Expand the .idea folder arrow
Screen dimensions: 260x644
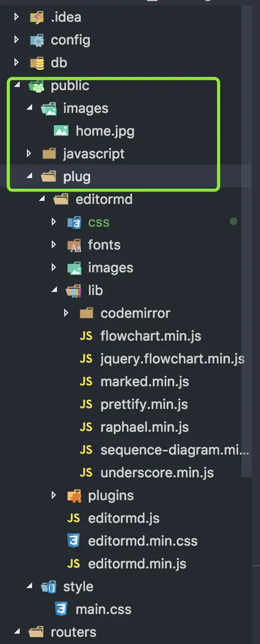pos(18,18)
